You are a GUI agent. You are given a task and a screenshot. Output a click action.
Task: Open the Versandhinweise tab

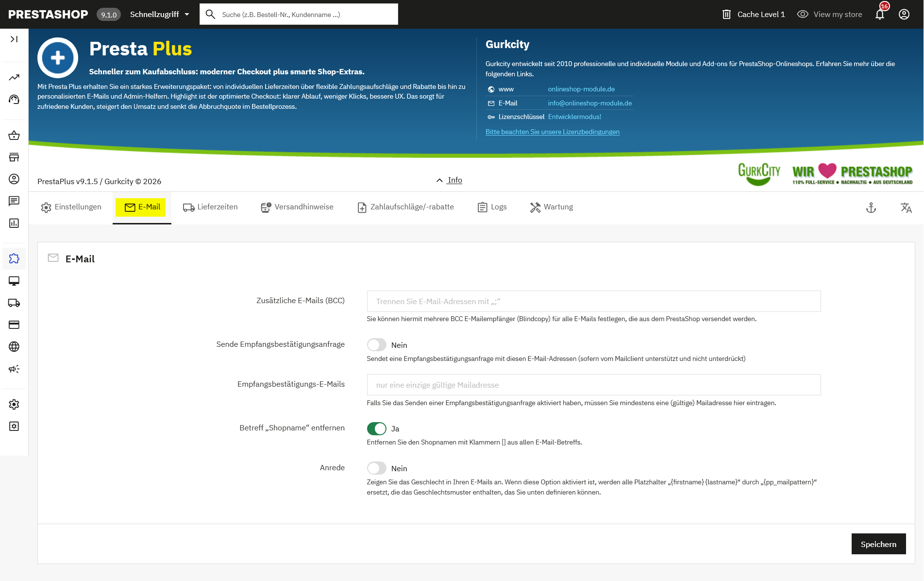tap(297, 207)
